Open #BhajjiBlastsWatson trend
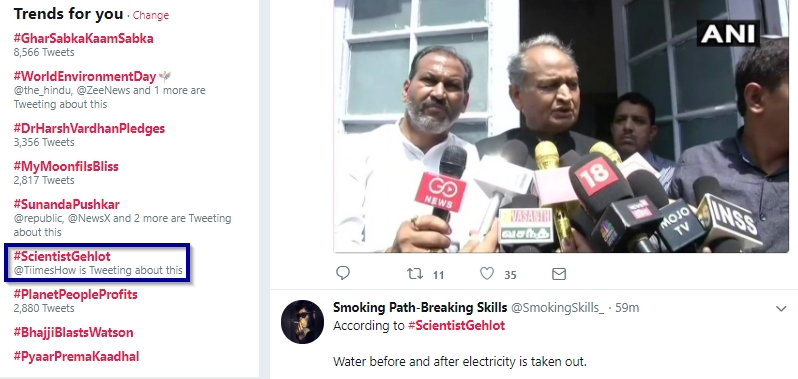This screenshot has height=379, width=798. pyautogui.click(x=74, y=333)
